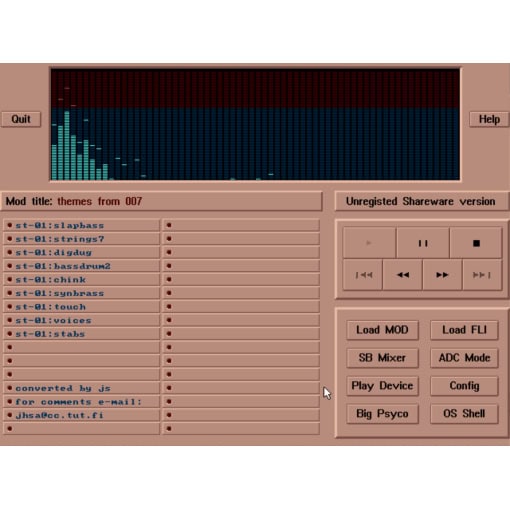Select sample st-01:touch
The width and height of the screenshot is (510, 510).
[x=82, y=307]
